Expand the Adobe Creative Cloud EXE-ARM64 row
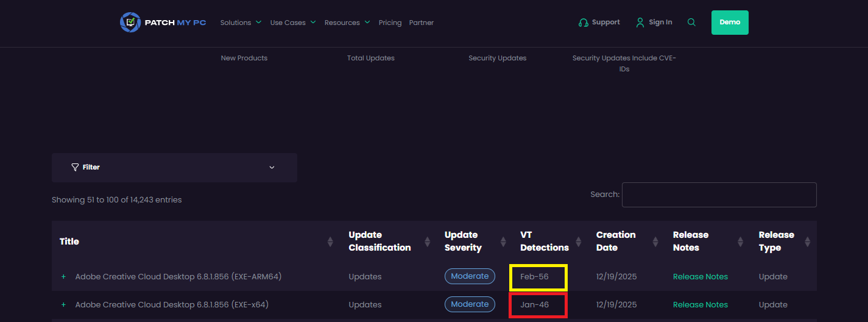This screenshot has height=322, width=868. 63,277
